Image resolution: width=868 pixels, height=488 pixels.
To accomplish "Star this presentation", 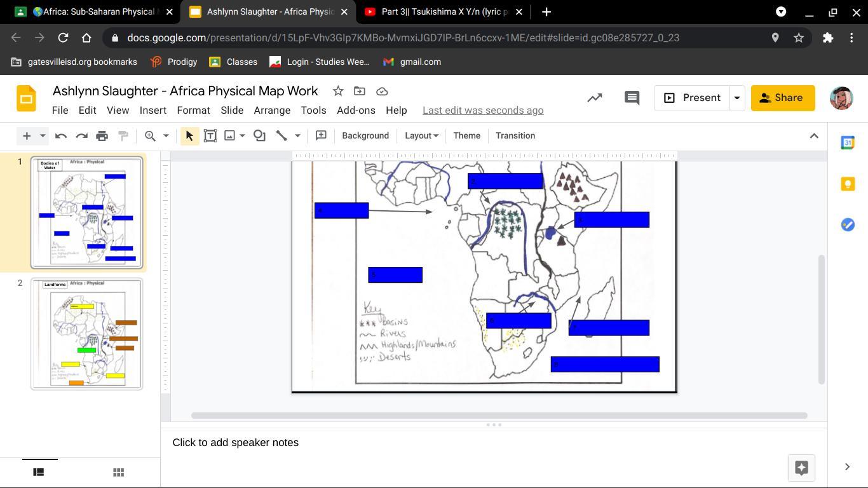I will (338, 91).
